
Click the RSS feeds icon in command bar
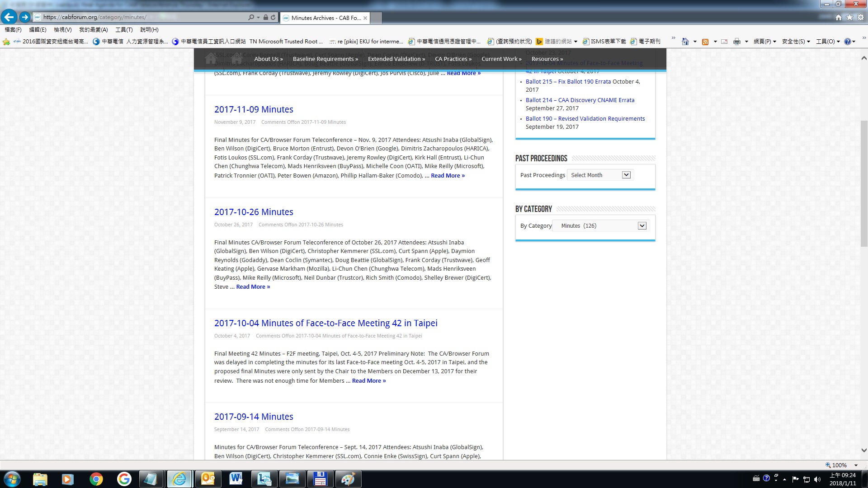coord(705,42)
